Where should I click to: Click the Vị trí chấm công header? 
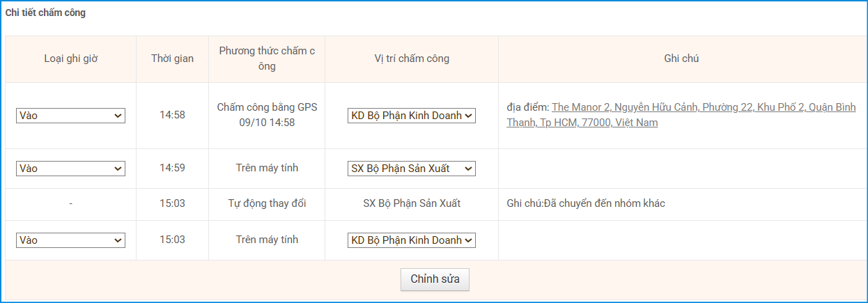[412, 59]
